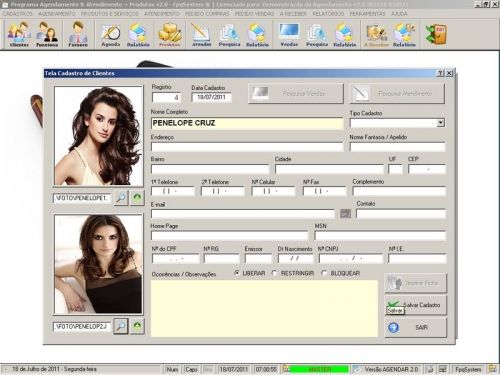The width and height of the screenshot is (500, 375).
Task: Select the RESTRINGIR radio option
Action: tap(274, 273)
